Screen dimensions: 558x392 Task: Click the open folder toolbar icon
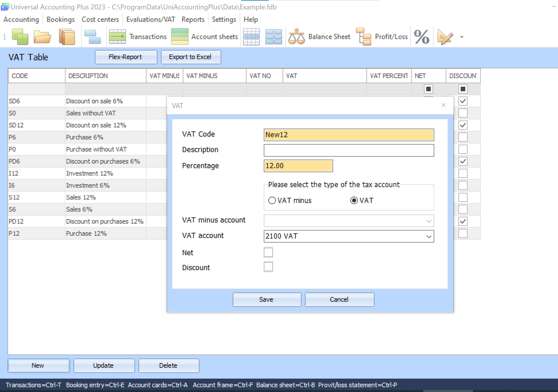point(42,37)
